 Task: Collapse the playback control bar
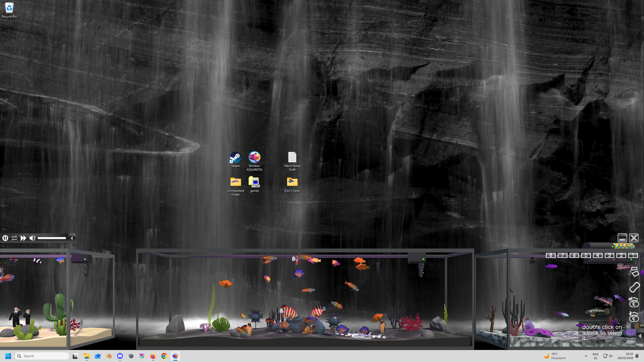click(71, 238)
